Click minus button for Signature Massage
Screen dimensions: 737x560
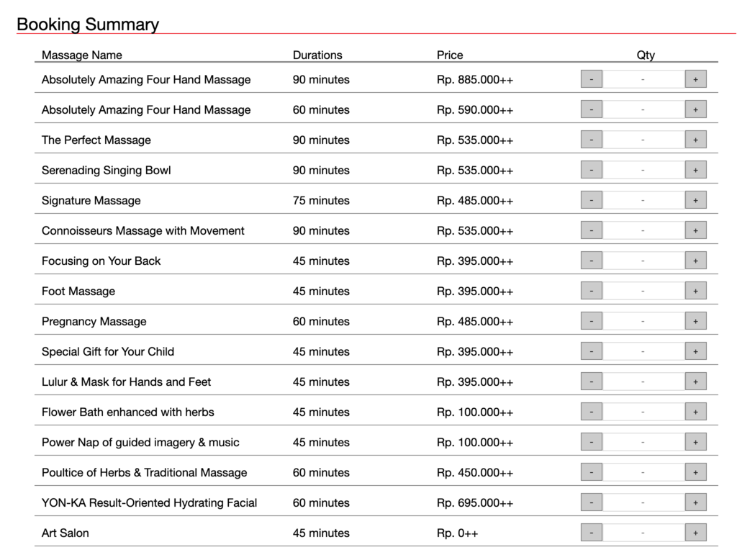592,200
